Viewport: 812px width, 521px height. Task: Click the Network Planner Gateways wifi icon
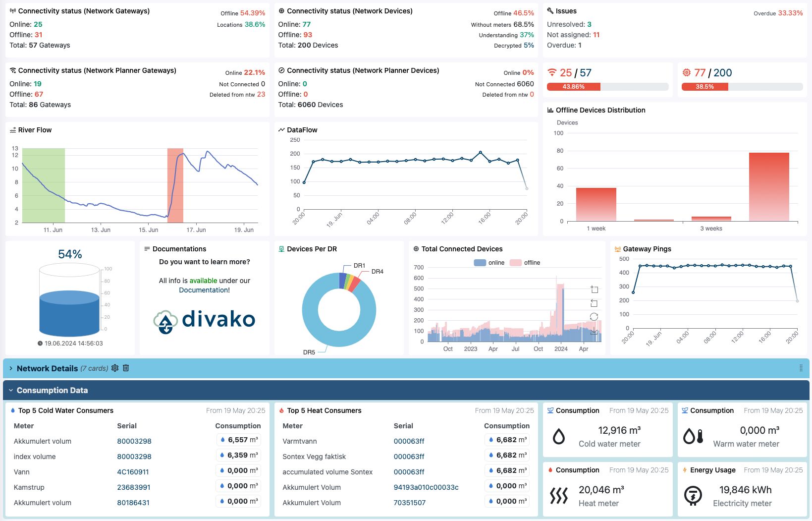click(13, 70)
